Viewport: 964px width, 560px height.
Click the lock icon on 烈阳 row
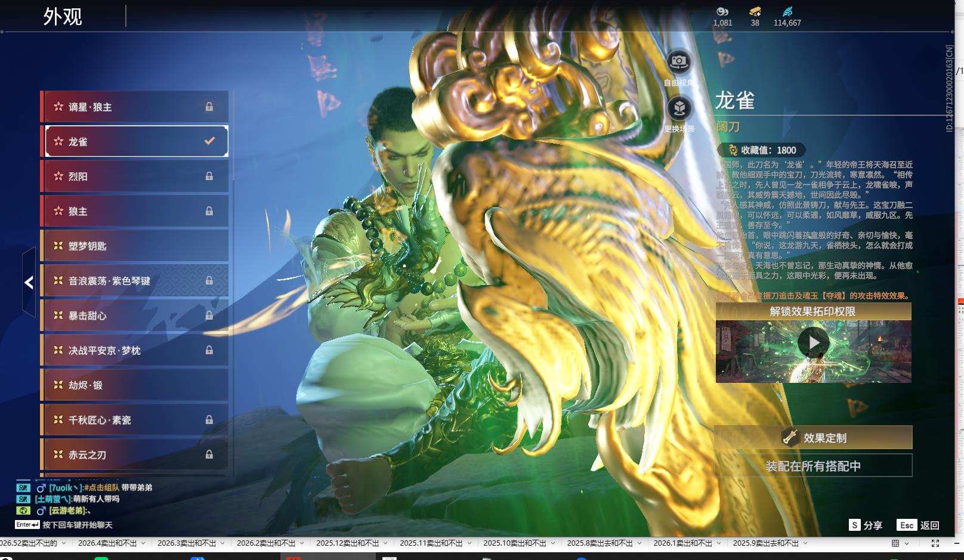point(209,176)
